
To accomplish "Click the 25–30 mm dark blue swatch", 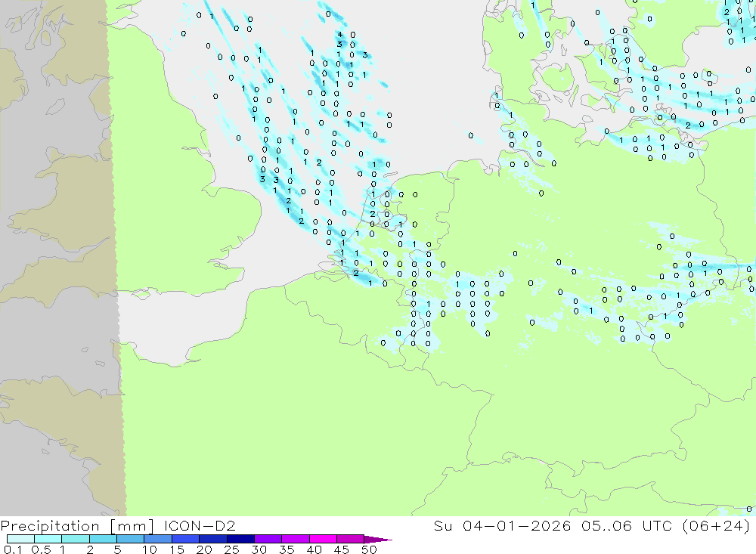I will [240, 539].
